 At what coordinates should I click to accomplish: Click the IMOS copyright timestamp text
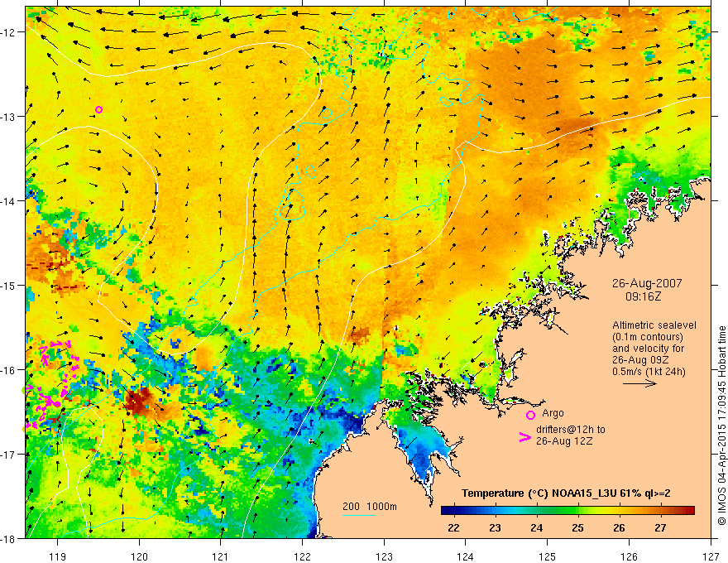(x=722, y=425)
